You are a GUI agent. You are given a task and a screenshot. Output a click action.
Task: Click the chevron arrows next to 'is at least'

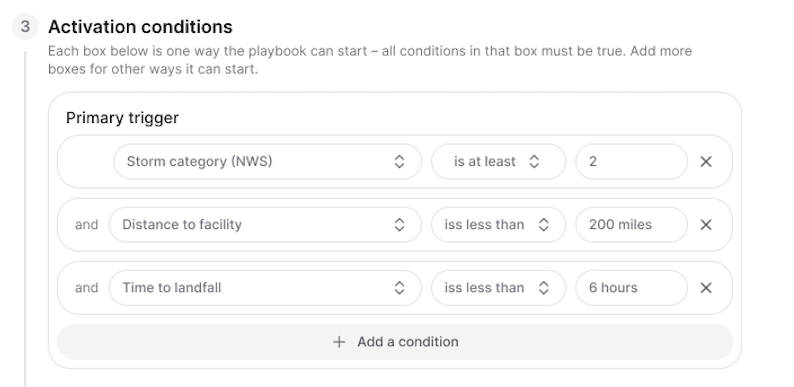pos(534,162)
